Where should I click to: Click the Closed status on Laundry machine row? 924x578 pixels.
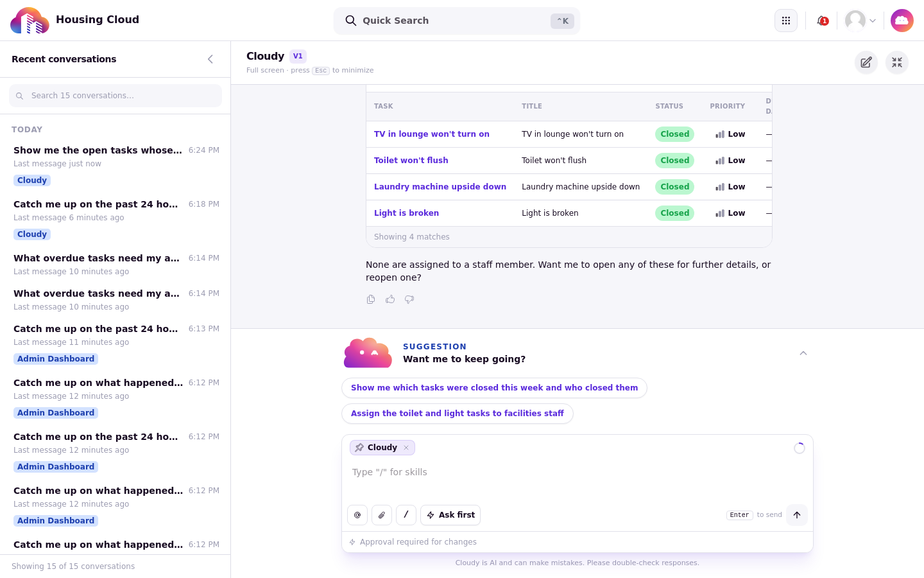coord(674,187)
